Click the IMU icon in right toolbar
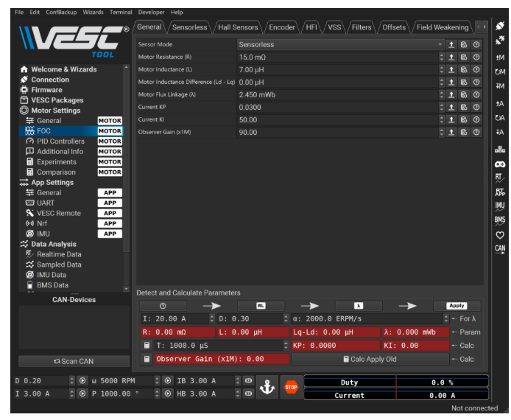 [500, 206]
